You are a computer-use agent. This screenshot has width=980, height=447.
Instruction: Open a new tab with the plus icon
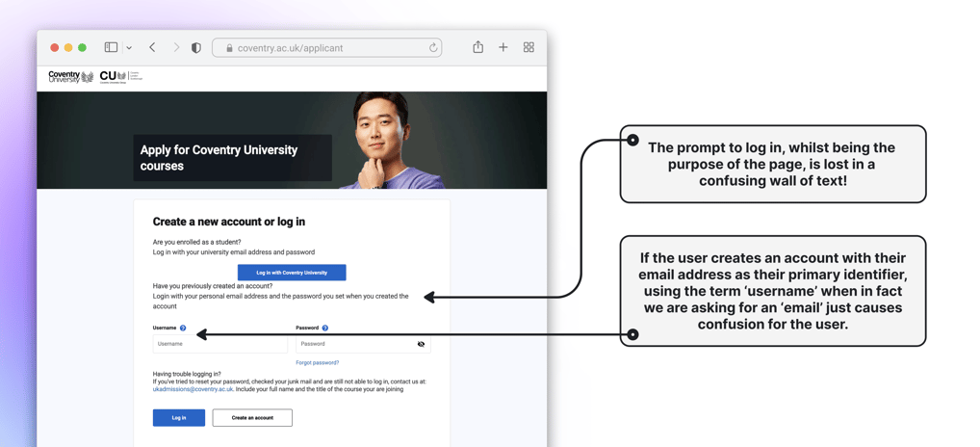[x=503, y=47]
